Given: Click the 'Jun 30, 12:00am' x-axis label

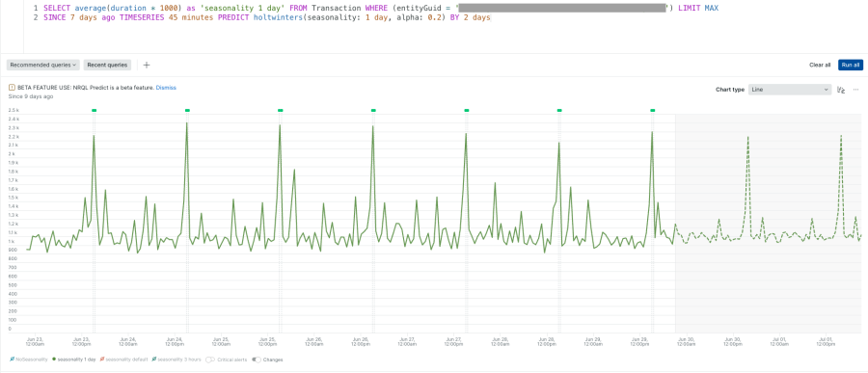Looking at the screenshot, I should tap(687, 341).
